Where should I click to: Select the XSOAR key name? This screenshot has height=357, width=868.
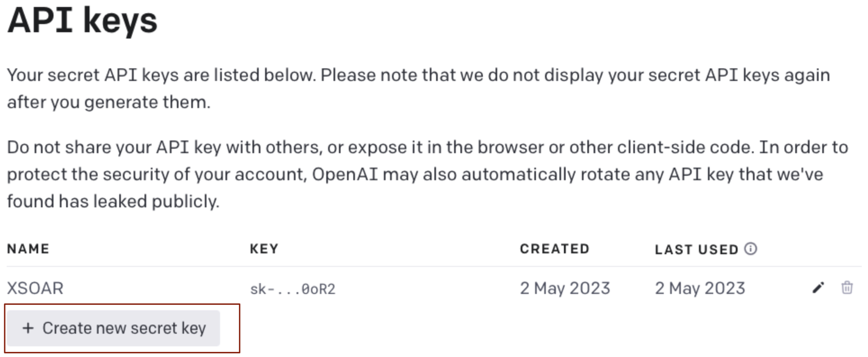pyautogui.click(x=35, y=288)
